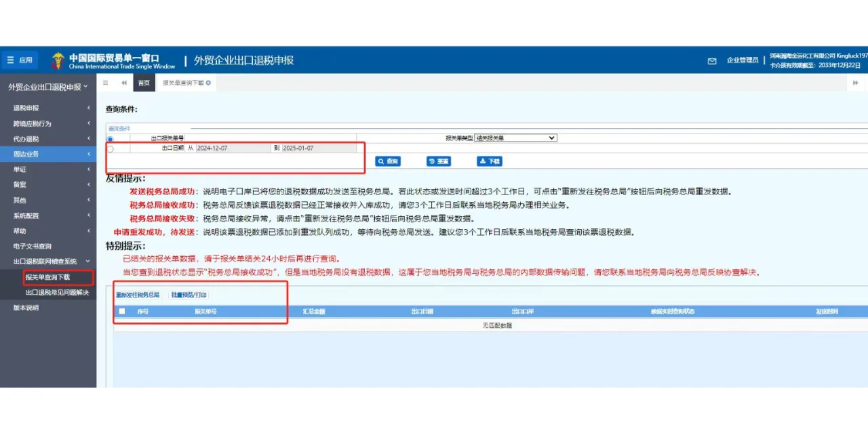This screenshot has height=433, width=868.
Task: Close the 报关单查询下载 tab
Action: point(207,83)
